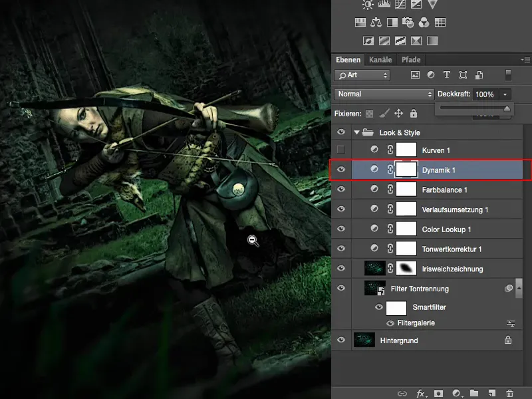This screenshot has width=532, height=399.
Task: Enable visibility of Kurven 1 layer
Action: pos(341,150)
